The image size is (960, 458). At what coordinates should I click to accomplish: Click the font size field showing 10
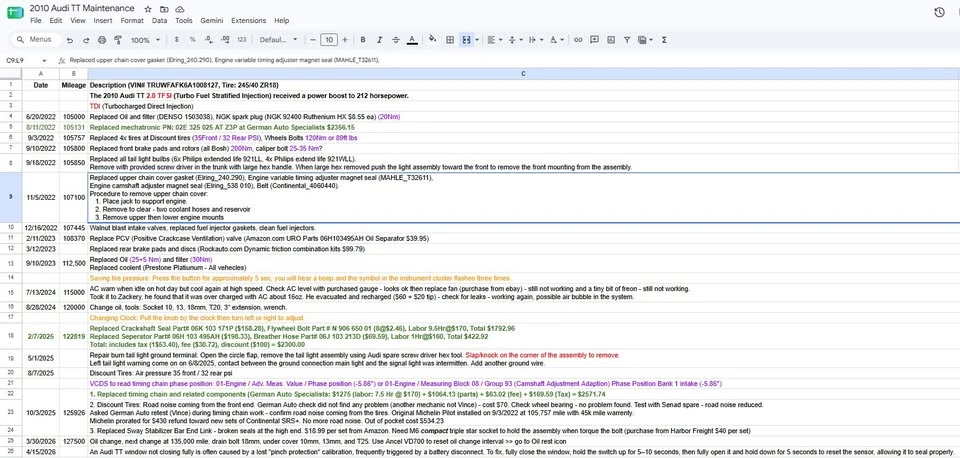(x=329, y=40)
